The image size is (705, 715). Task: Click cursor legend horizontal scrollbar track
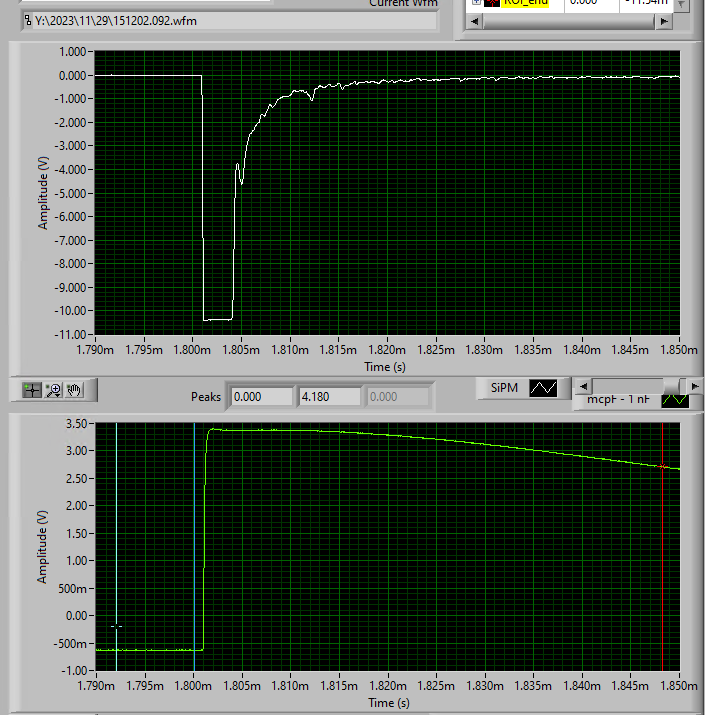(x=569, y=21)
